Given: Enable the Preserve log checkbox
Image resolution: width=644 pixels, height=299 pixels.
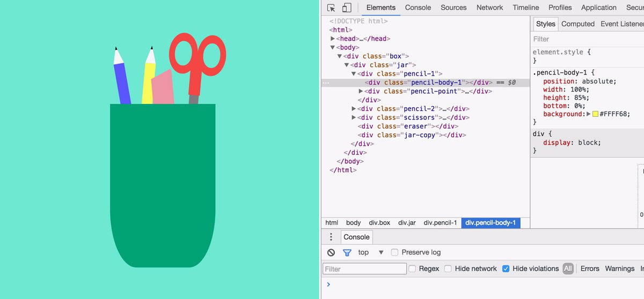Looking at the screenshot, I should pos(394,252).
